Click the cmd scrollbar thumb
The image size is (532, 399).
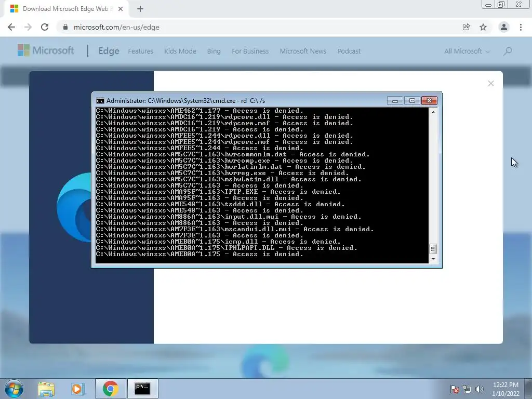[x=433, y=249]
